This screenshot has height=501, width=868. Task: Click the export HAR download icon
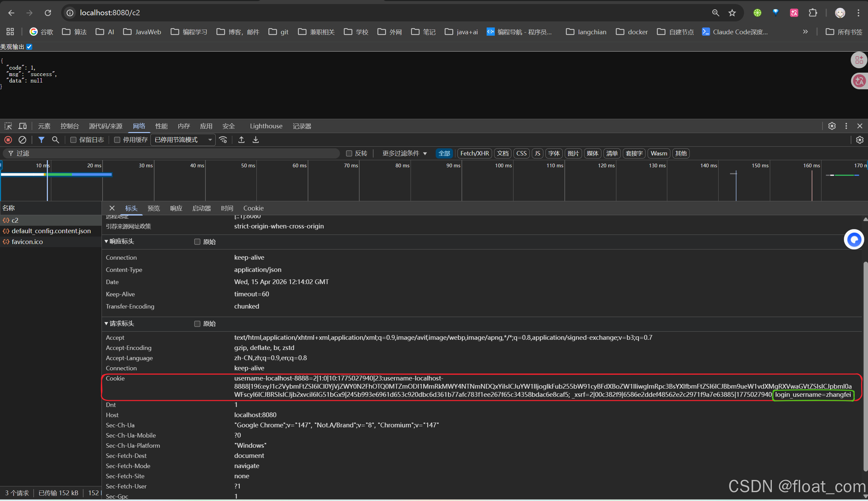click(x=256, y=140)
